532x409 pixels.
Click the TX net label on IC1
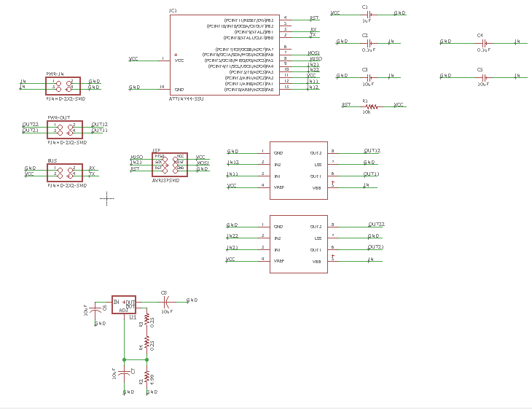pyautogui.click(x=313, y=34)
